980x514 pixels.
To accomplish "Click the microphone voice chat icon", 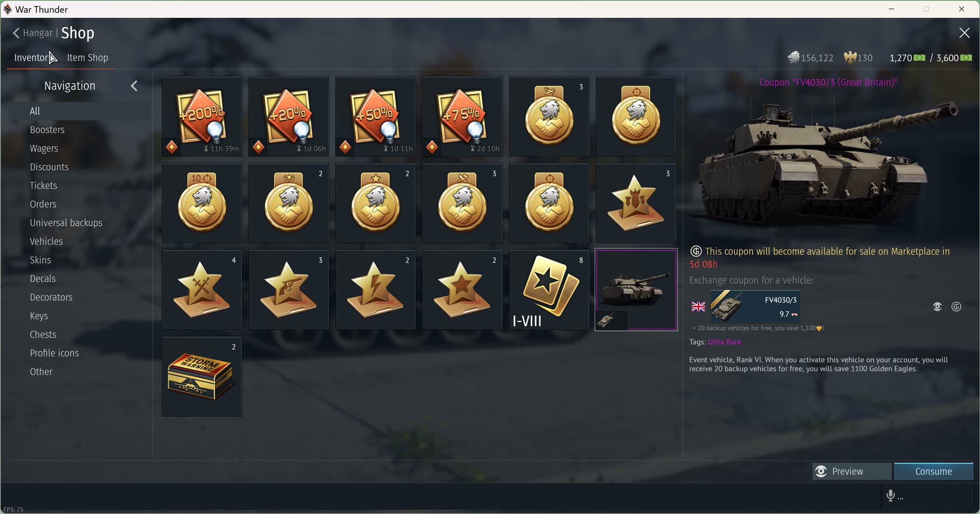I will pos(891,496).
